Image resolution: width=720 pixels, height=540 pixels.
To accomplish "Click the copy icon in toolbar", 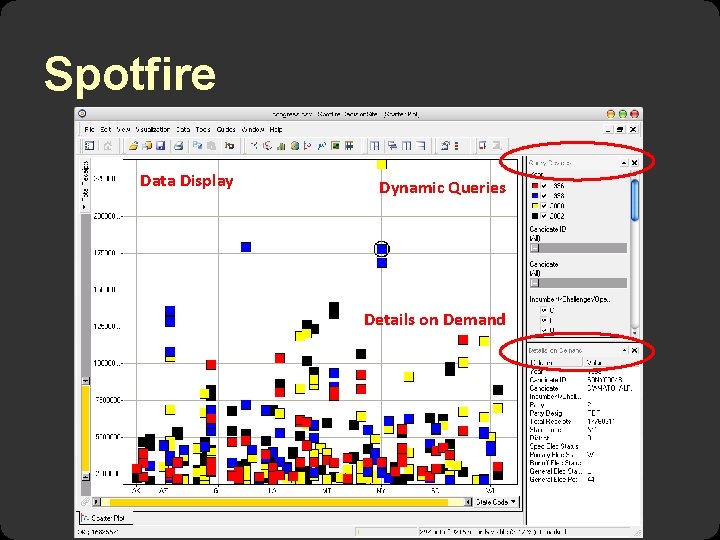I will point(197,146).
